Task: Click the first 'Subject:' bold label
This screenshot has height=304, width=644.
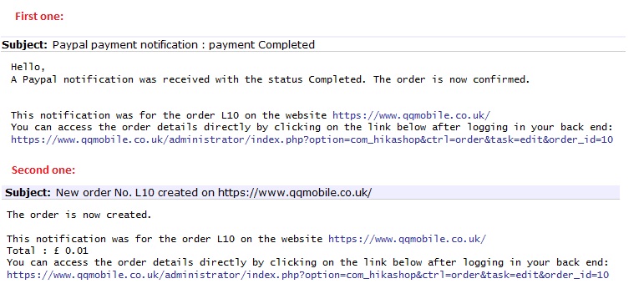Action: pyautogui.click(x=25, y=45)
